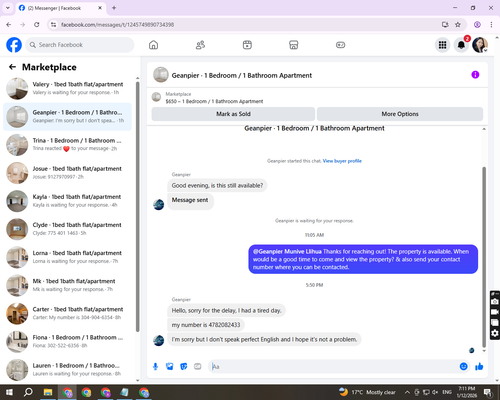
Task: Open Chrome three-dot menu
Action: pyautogui.click(x=491, y=25)
